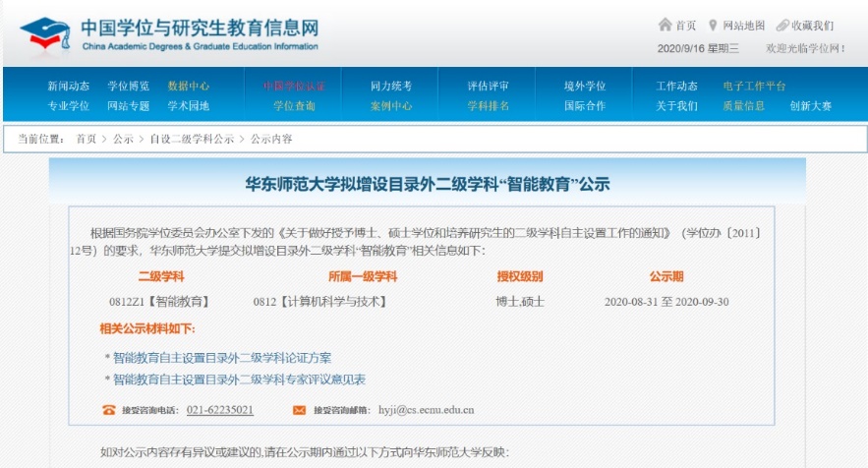Image resolution: width=868 pixels, height=468 pixels.
Task: Click the map pin icon for 网站地图
Action: click(x=713, y=26)
